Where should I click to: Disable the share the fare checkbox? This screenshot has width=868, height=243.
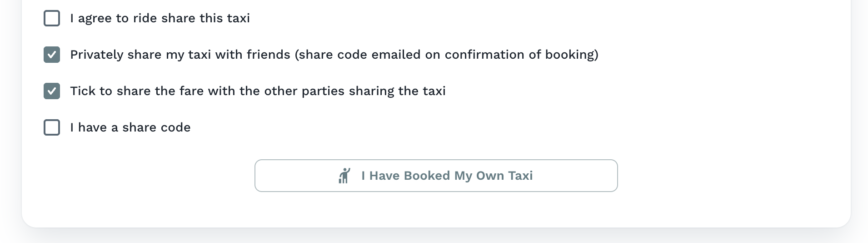point(52,91)
